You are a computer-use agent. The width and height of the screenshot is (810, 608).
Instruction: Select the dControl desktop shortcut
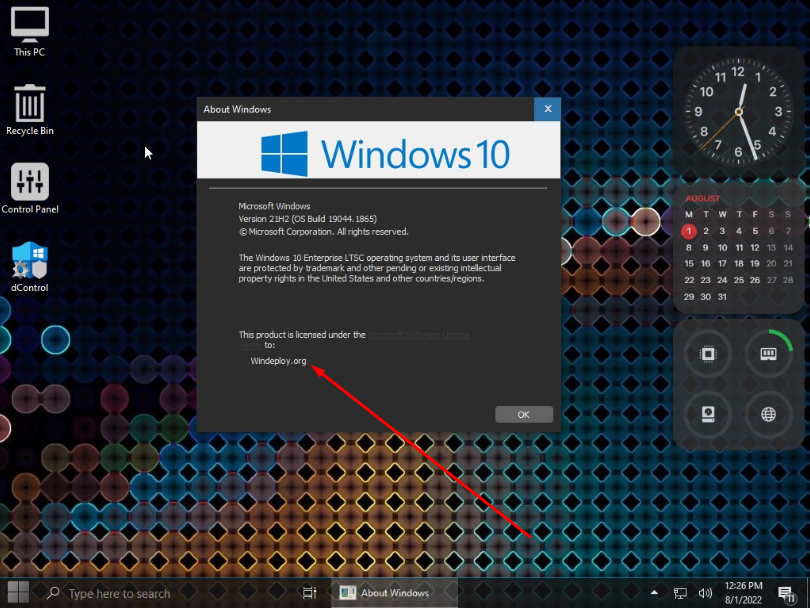(29, 267)
